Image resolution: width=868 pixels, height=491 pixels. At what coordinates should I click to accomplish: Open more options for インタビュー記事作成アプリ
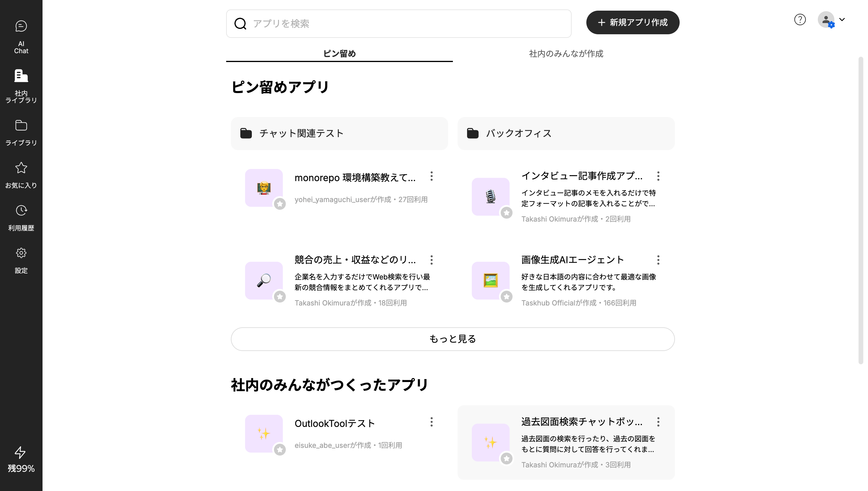click(658, 176)
